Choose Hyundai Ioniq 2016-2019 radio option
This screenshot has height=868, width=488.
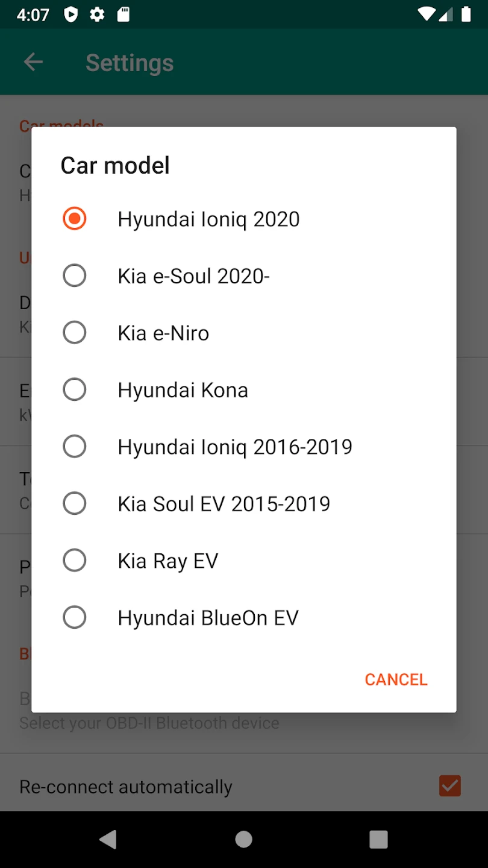tap(75, 447)
